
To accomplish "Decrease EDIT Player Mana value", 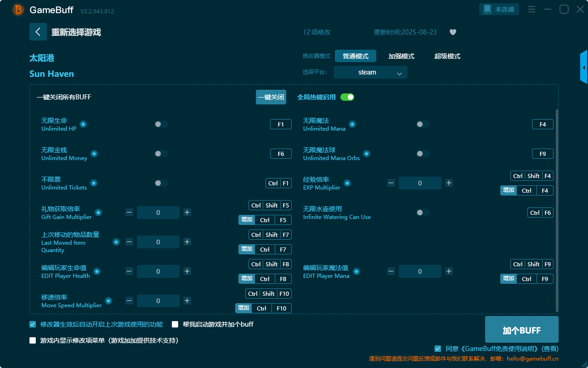I will 391,271.
